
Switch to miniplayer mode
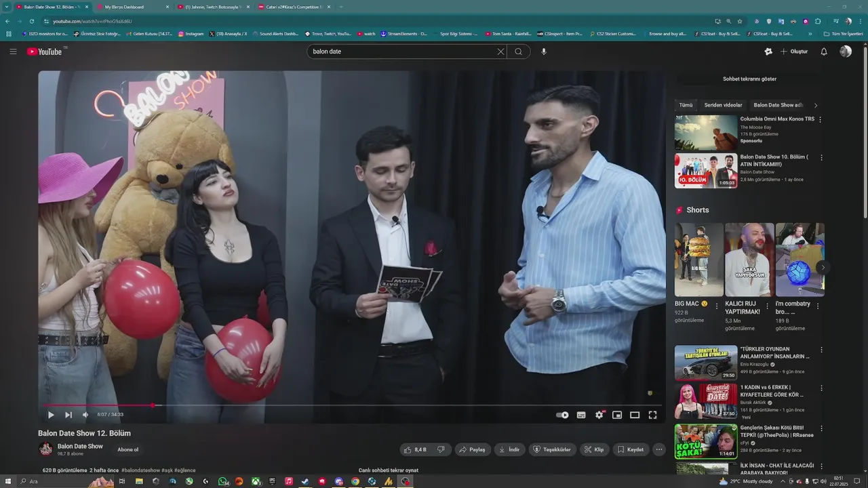click(x=617, y=415)
